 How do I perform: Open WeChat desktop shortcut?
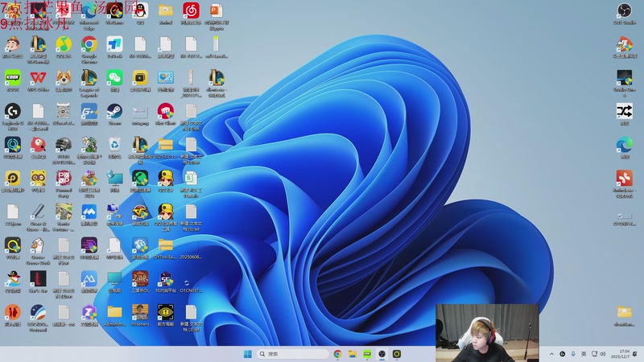click(114, 78)
